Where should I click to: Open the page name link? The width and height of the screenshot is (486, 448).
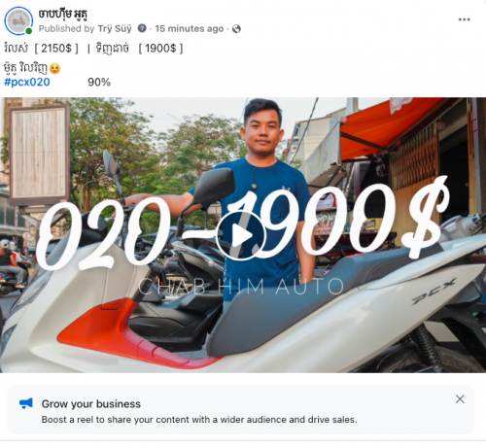coord(63,14)
